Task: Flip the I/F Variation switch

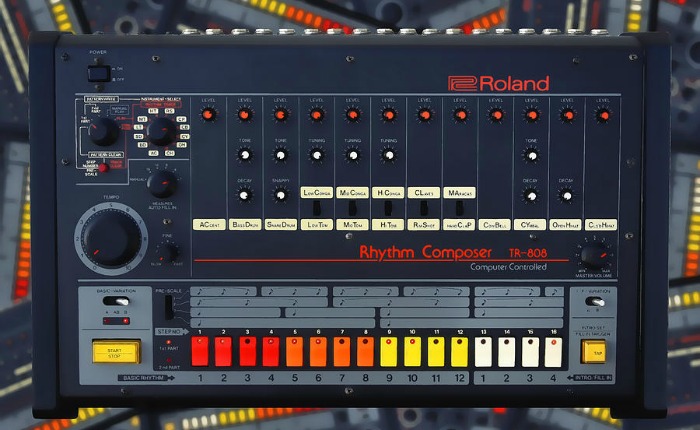Action: pos(595,301)
